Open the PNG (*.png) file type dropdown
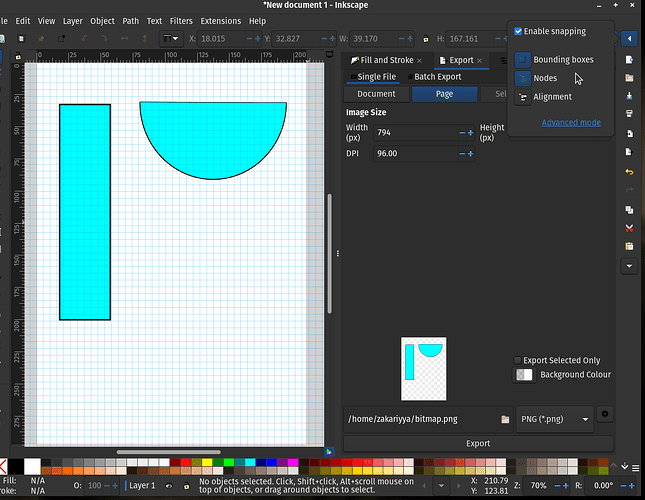The image size is (645, 500). click(x=555, y=419)
